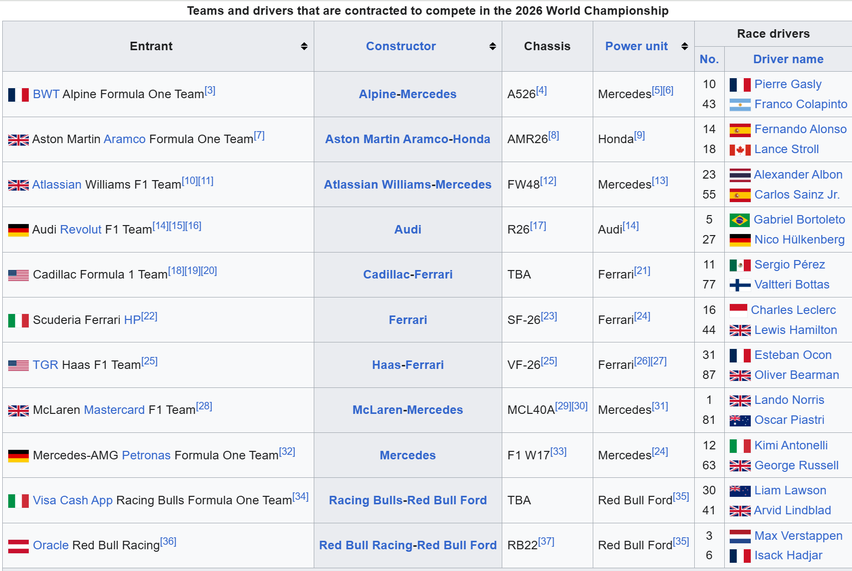The height and width of the screenshot is (571, 852).
Task: Click the Canadian flag beside Lance Stroll
Action: coord(739,150)
